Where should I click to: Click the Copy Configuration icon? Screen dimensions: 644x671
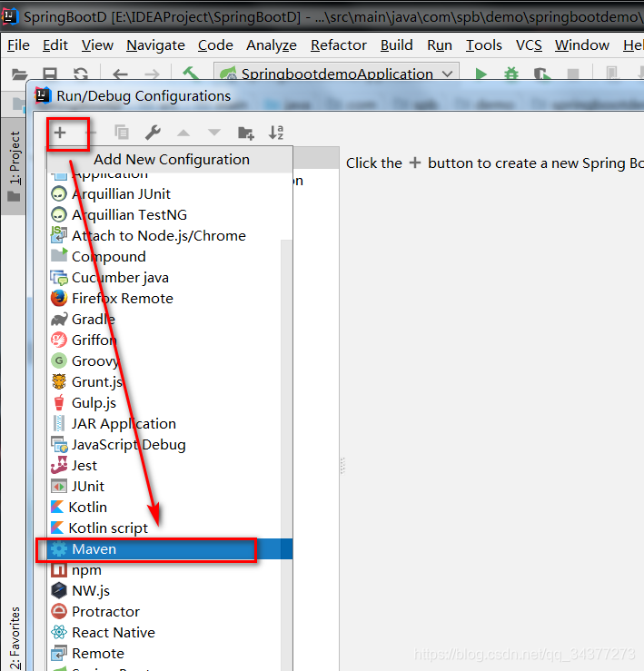122,133
